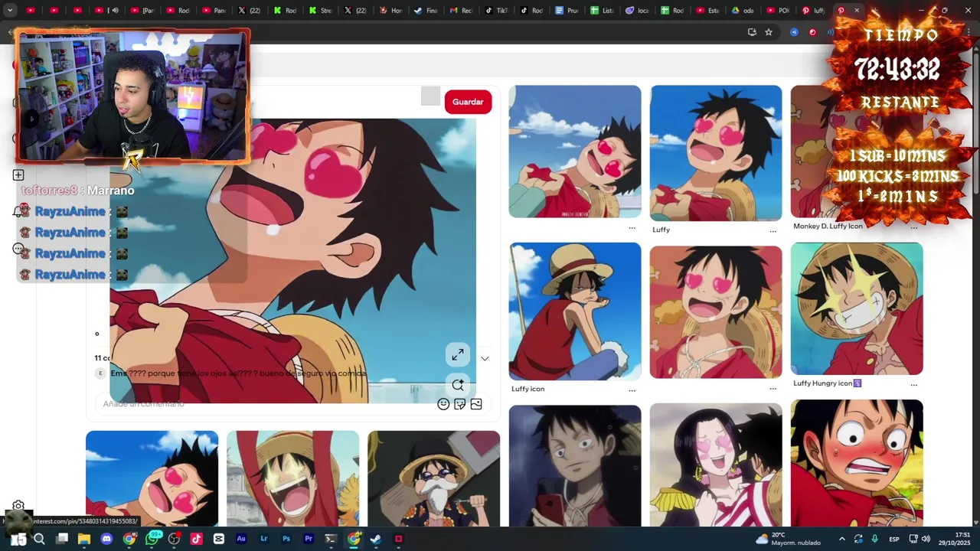This screenshot has width=980, height=551.
Task: Open Adobe Audition from taskbar
Action: pos(241,539)
